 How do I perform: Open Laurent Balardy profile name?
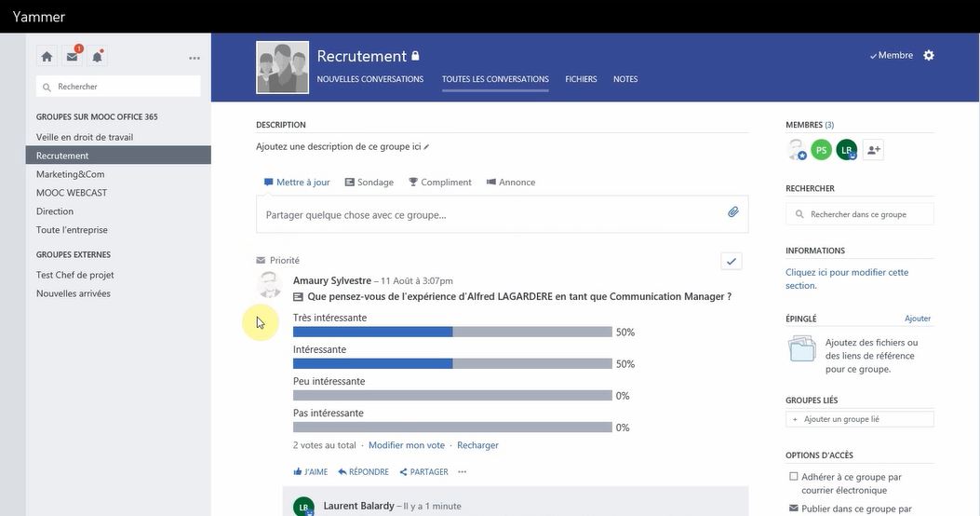pos(358,506)
